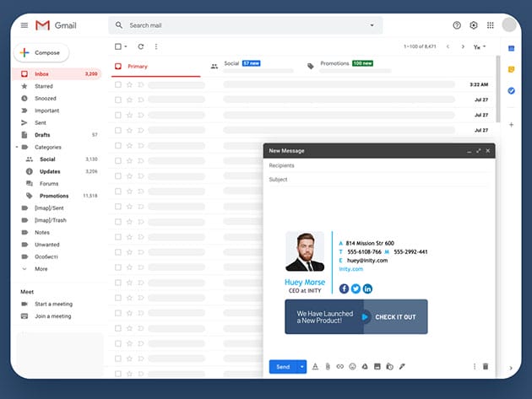The image size is (532, 399).
Task: Star the first email in list
Action: pyautogui.click(x=129, y=84)
